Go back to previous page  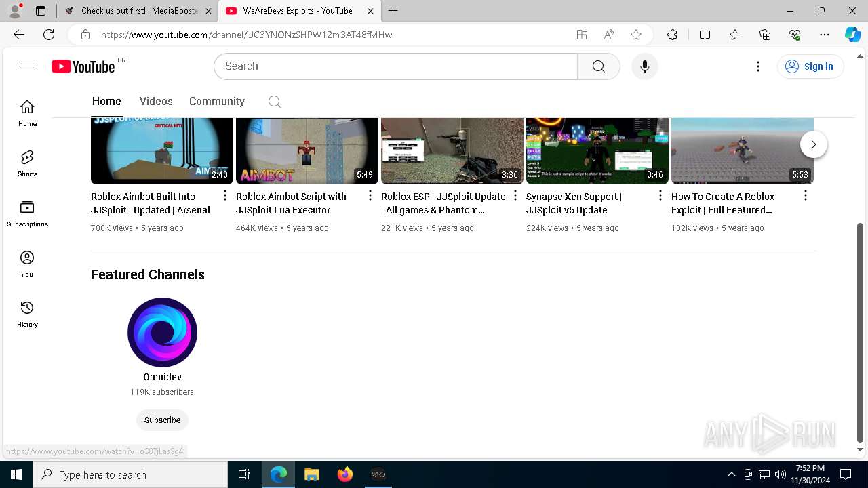(x=19, y=35)
